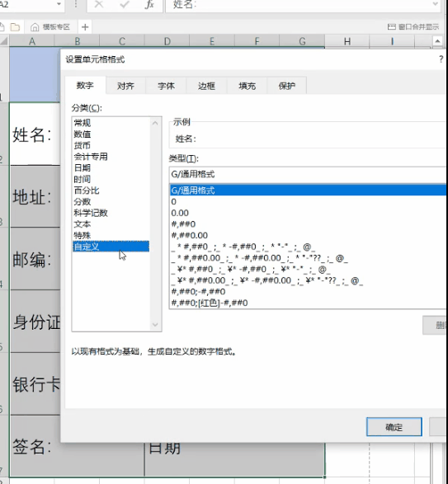Screen dimensions: 448x484
Task: Switch to the 对齐 tab
Action: coord(125,86)
